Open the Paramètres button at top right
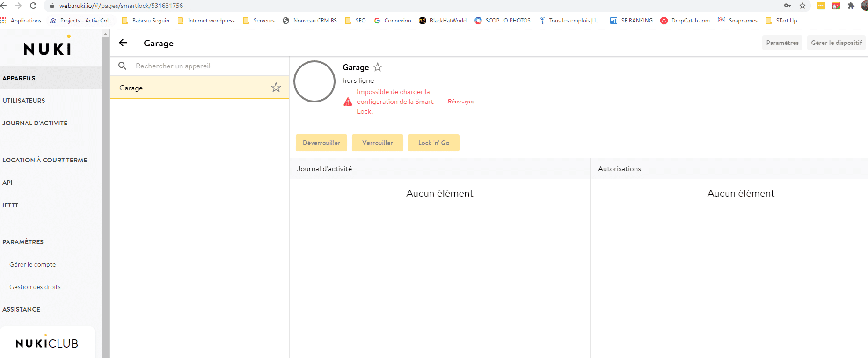Screen dimensions: 868x358 tap(782, 43)
